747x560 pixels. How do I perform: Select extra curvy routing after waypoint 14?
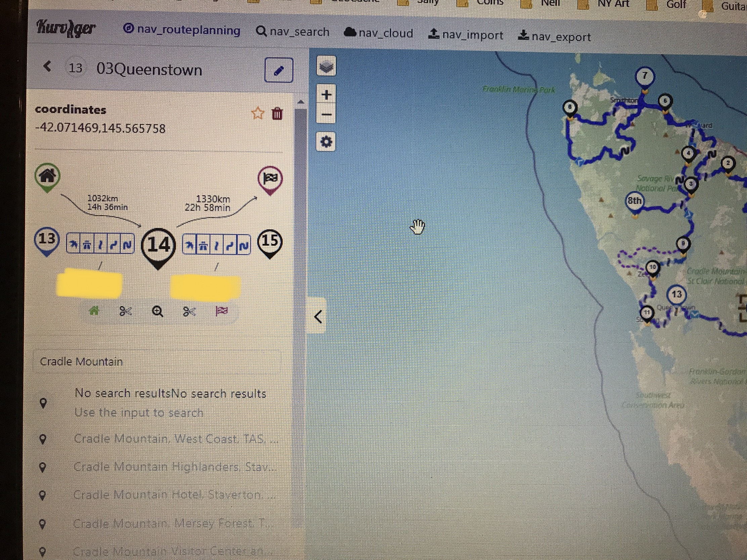pos(244,246)
